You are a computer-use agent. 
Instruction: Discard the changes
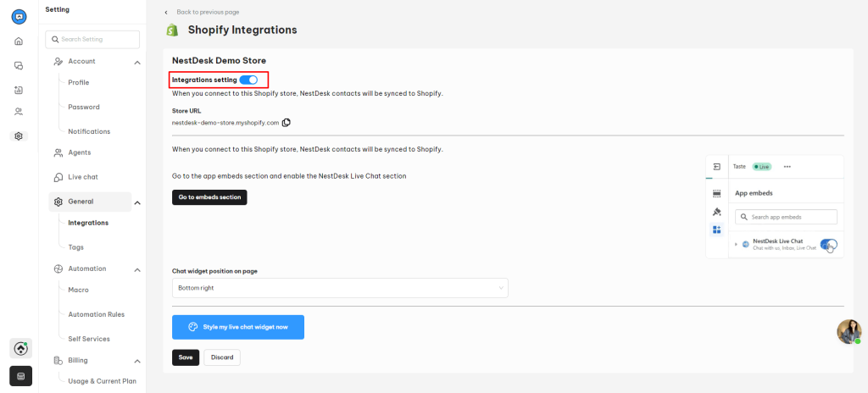point(222,357)
